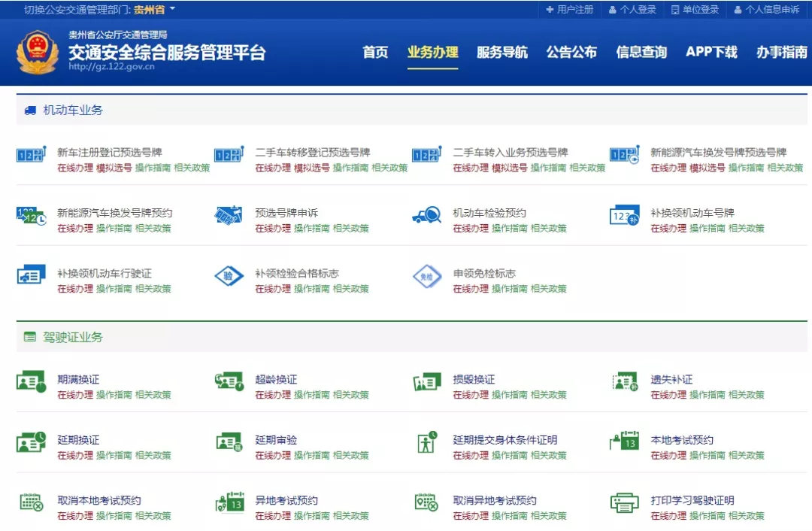This screenshot has height=531, width=812.
Task: Open the 机动车检验预约 car inspection icon
Action: tap(426, 216)
